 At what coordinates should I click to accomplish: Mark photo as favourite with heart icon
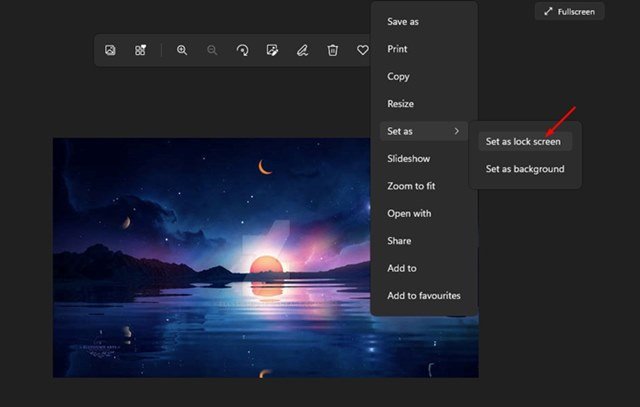pos(362,50)
